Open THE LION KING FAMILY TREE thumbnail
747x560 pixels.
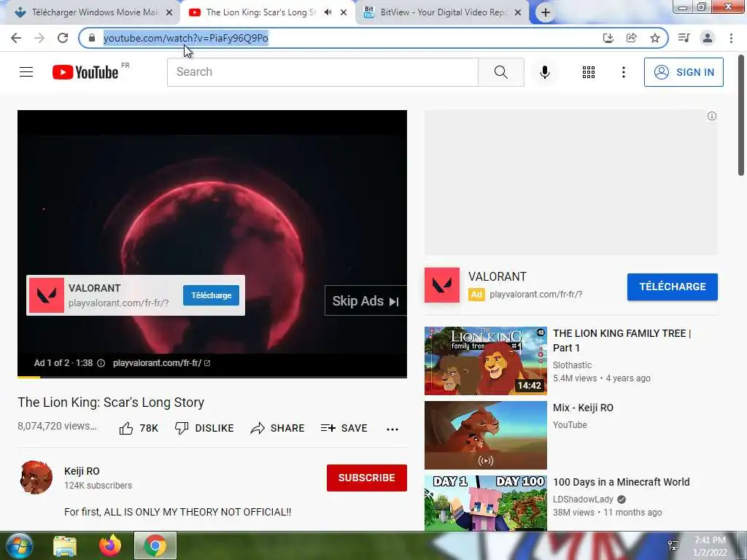click(485, 361)
